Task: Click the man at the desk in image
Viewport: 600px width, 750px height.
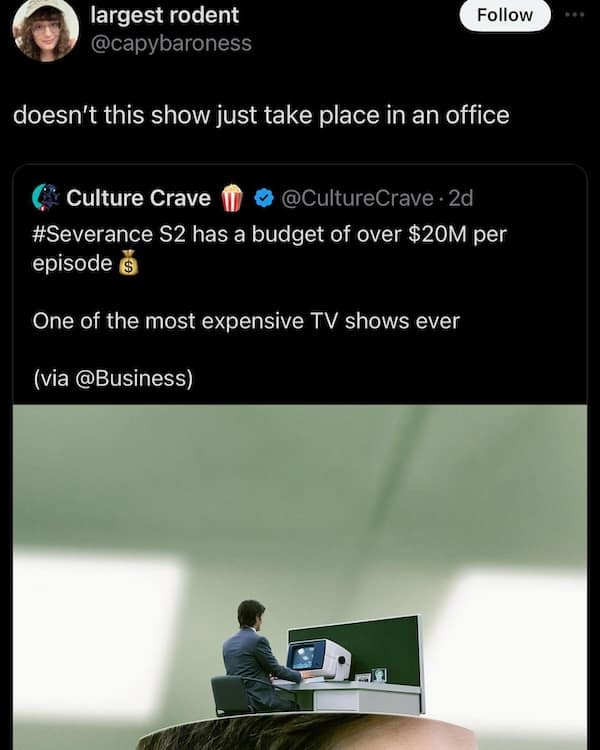Action: point(257,654)
